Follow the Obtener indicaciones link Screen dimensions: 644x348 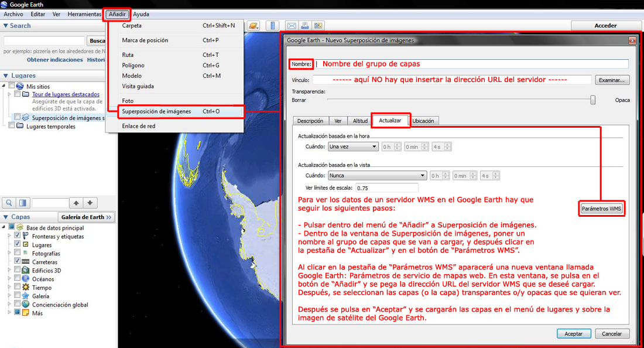coord(54,60)
